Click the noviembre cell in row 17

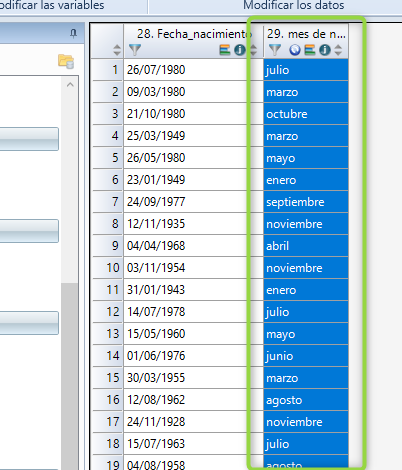pos(306,422)
